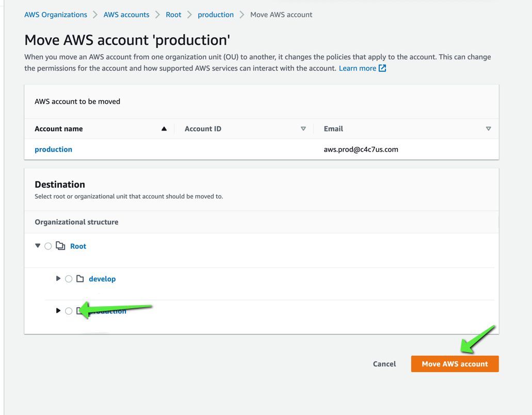The height and width of the screenshot is (415, 532).
Task: Click the Move AWS account button
Action: tap(455, 364)
